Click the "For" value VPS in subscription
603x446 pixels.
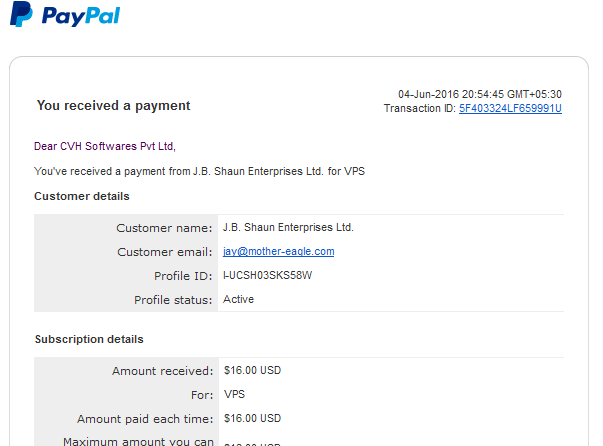point(234,394)
